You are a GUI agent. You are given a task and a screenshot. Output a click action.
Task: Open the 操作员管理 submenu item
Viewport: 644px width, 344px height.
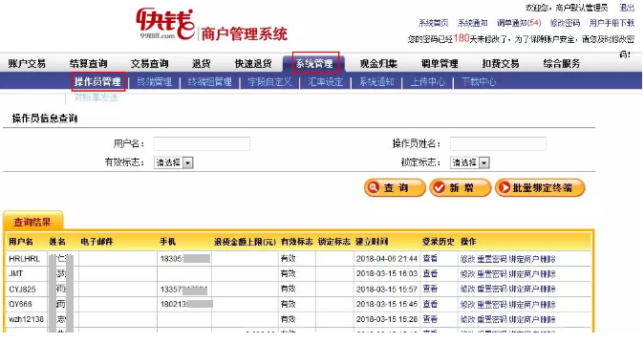97,81
